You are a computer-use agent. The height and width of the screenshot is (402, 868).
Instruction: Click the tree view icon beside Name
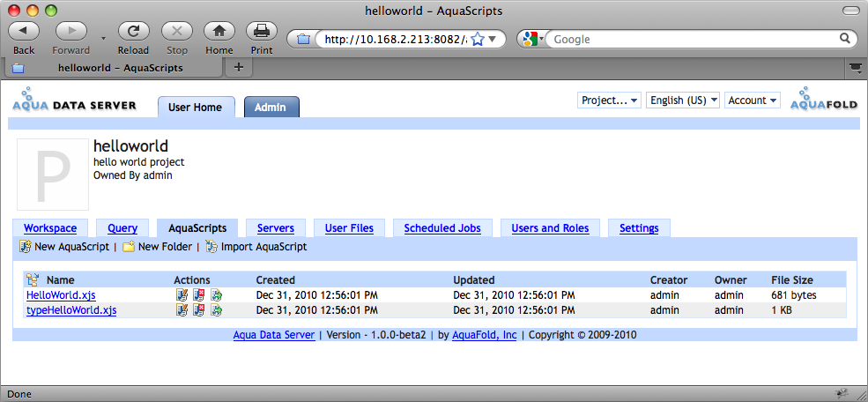click(33, 279)
